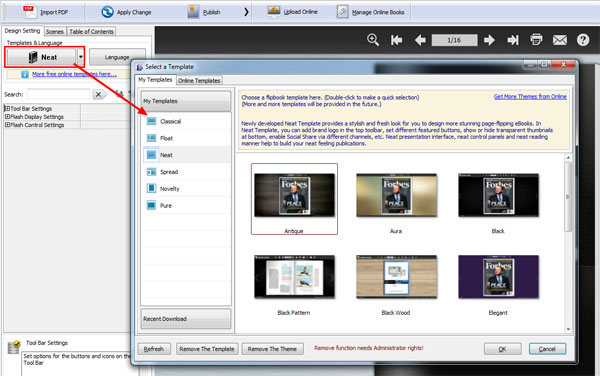Image resolution: width=600 pixels, height=376 pixels.
Task: Select the Novelty template
Action: (187, 189)
